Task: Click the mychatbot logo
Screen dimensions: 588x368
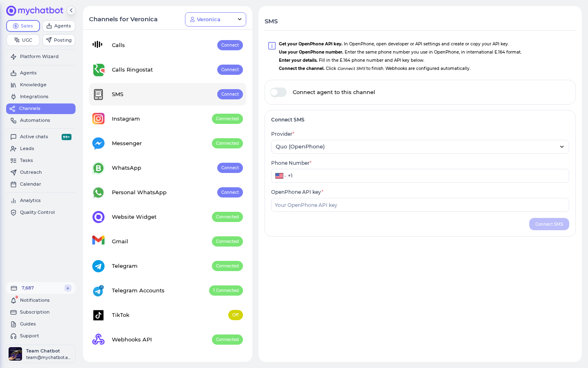Action: pos(35,11)
